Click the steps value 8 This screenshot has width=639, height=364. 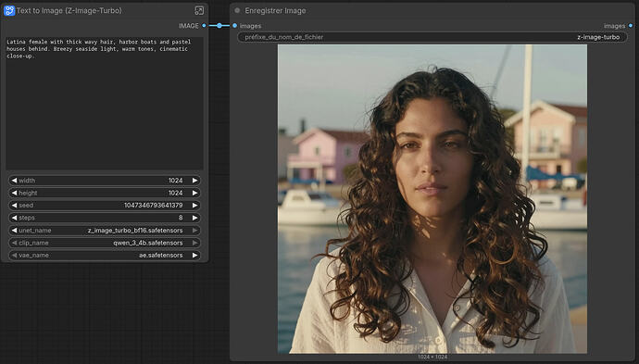[181, 218]
